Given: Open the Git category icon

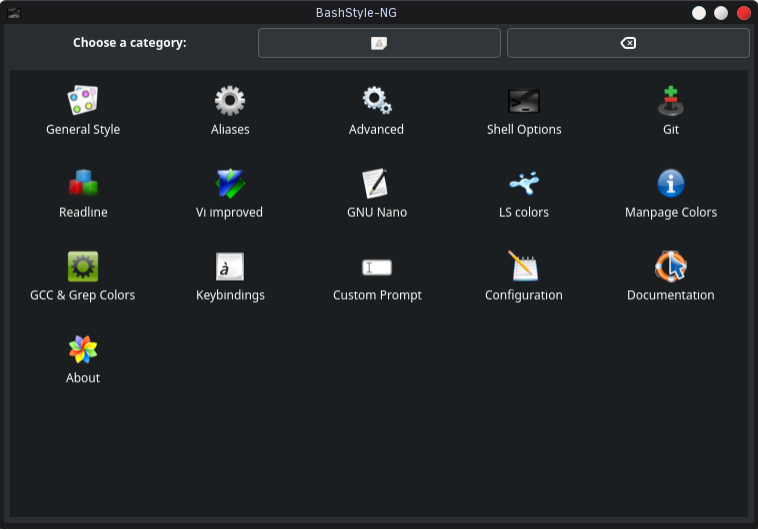Looking at the screenshot, I should 671,101.
